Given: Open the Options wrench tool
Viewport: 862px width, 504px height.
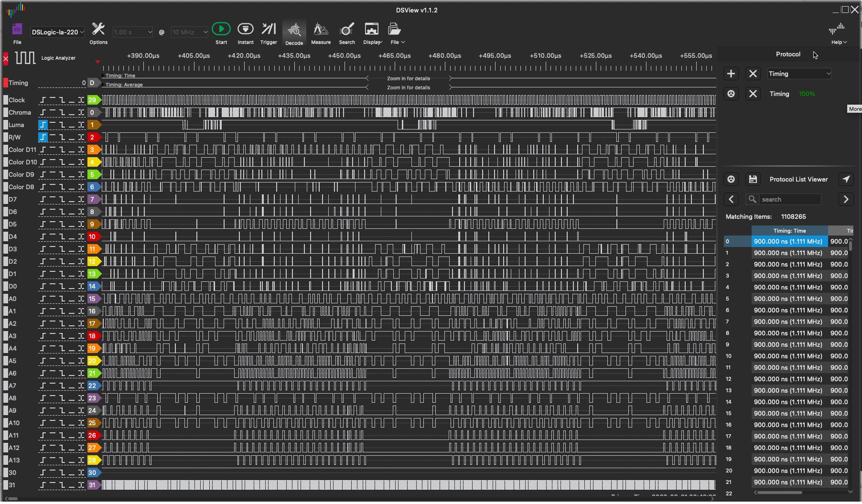Looking at the screenshot, I should (98, 30).
